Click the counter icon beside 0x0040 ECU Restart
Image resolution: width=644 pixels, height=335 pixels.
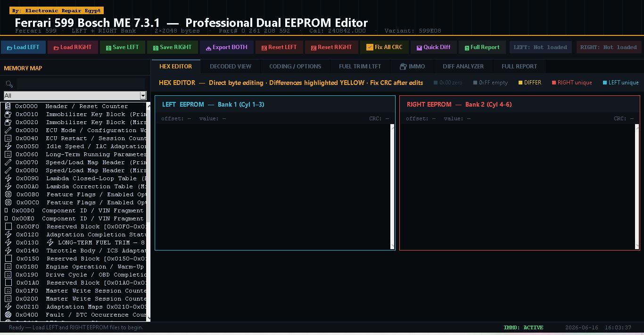(x=8, y=138)
